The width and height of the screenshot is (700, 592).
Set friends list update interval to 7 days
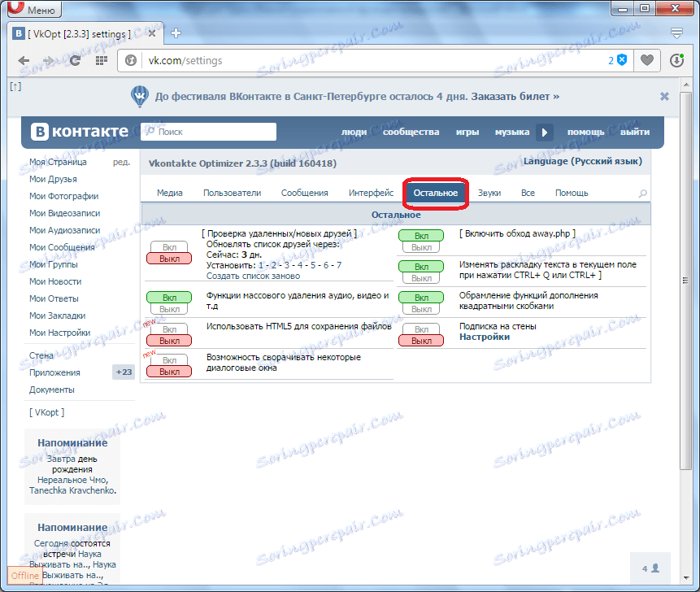pos(339,265)
